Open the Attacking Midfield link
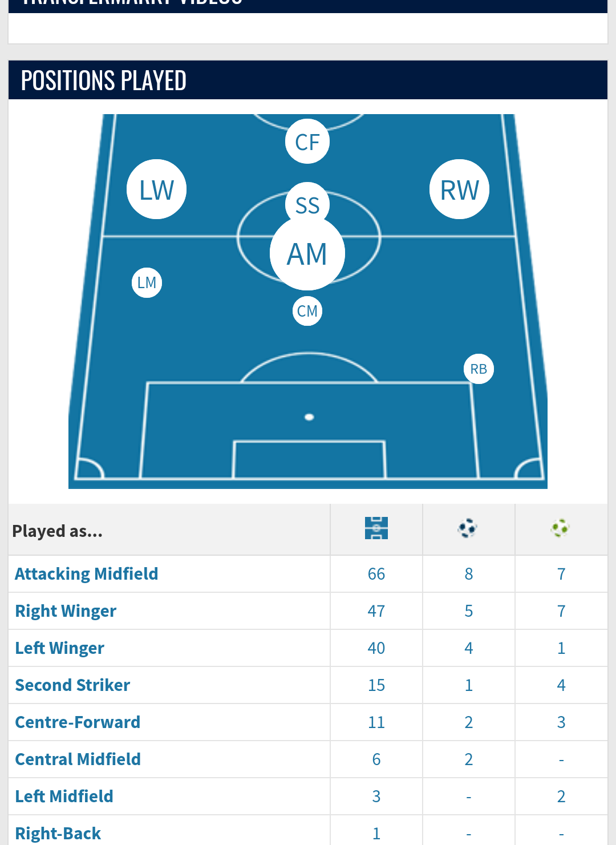Viewport: 616px width, 845px height. coord(87,574)
